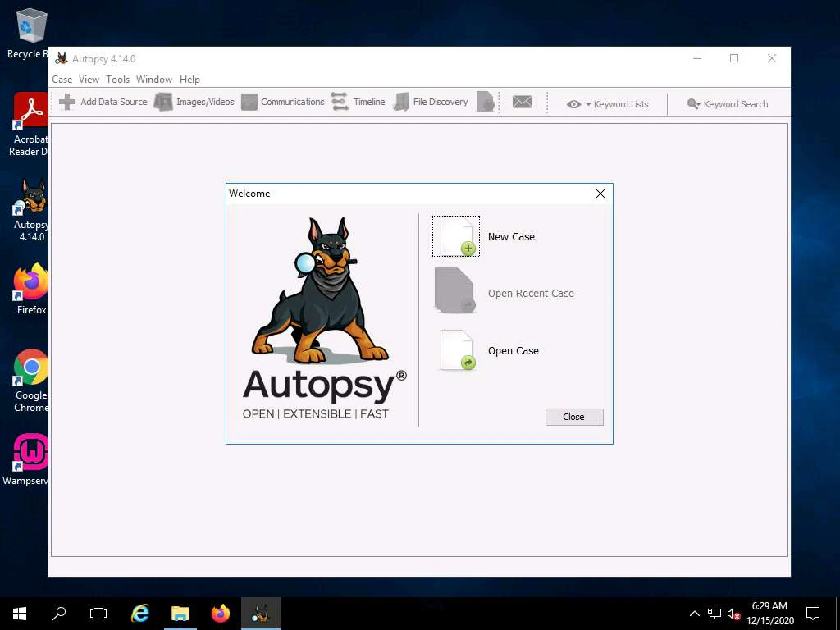Show hidden system tray icons
The height and width of the screenshot is (630, 840).
pyautogui.click(x=694, y=614)
